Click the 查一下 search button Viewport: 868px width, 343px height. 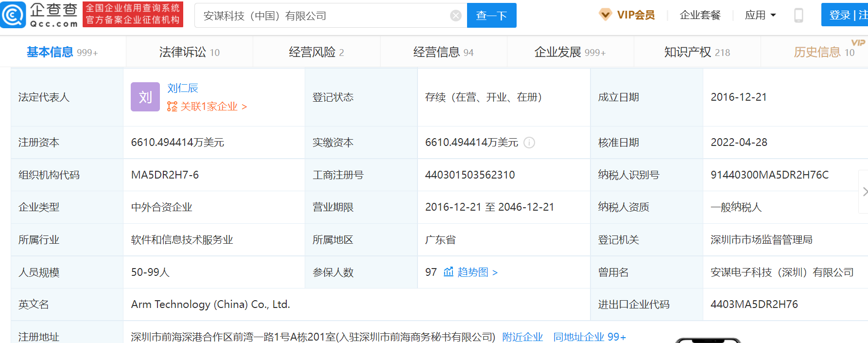tap(491, 16)
